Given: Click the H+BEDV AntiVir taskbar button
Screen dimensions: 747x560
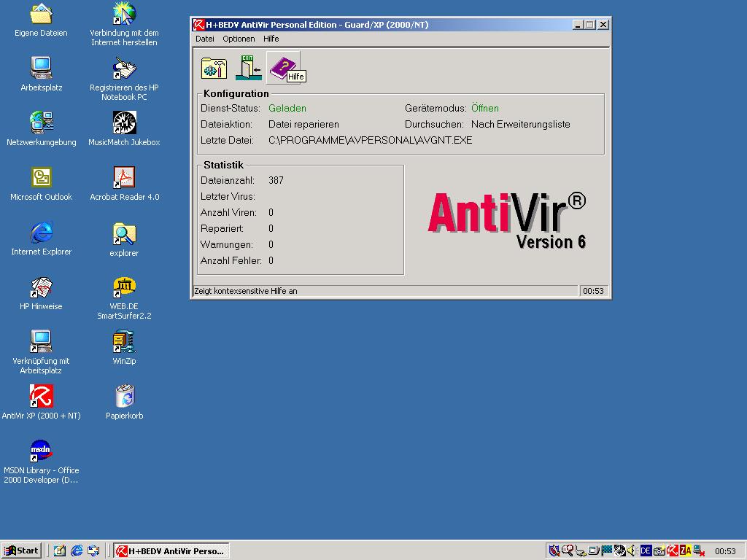Looking at the screenshot, I should coord(172,551).
